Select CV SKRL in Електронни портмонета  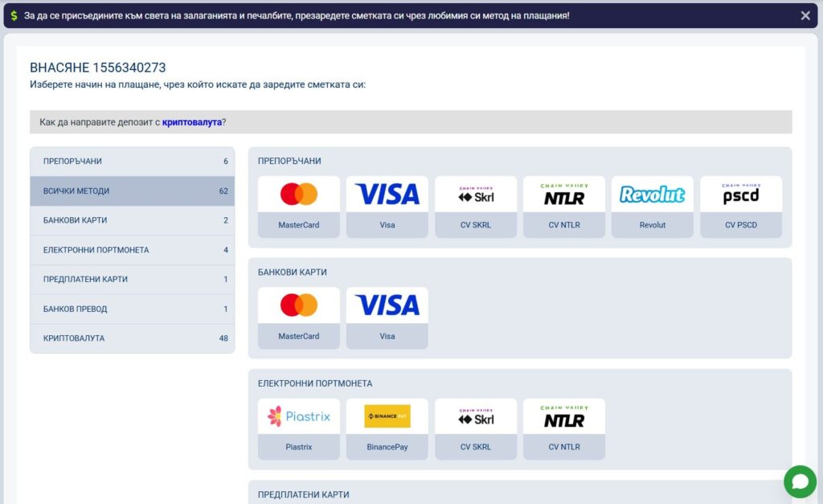pos(476,428)
